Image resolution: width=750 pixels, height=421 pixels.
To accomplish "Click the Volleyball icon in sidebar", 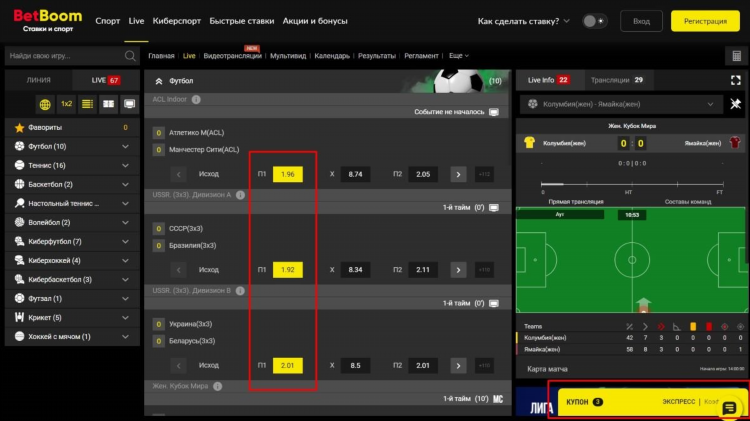I will [19, 222].
